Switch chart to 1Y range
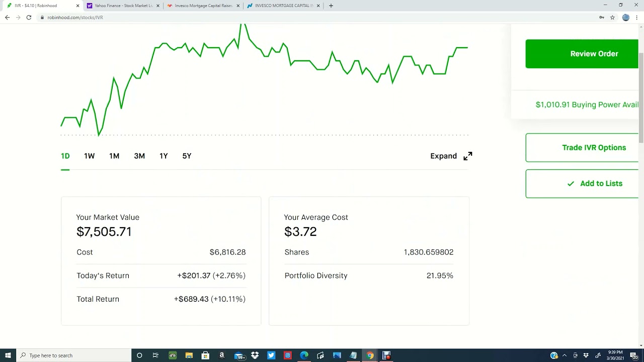644x362 pixels. tap(164, 156)
